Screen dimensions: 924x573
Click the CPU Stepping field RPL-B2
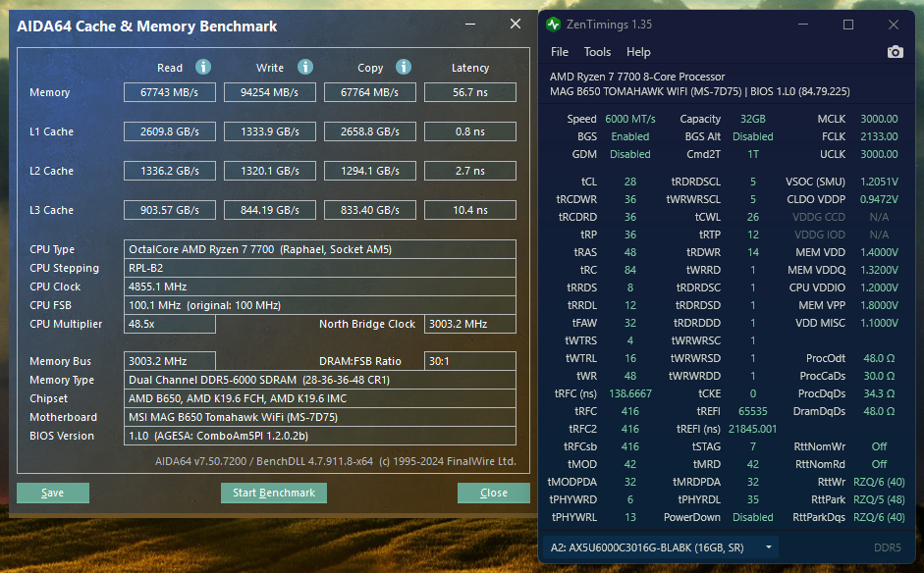click(320, 268)
